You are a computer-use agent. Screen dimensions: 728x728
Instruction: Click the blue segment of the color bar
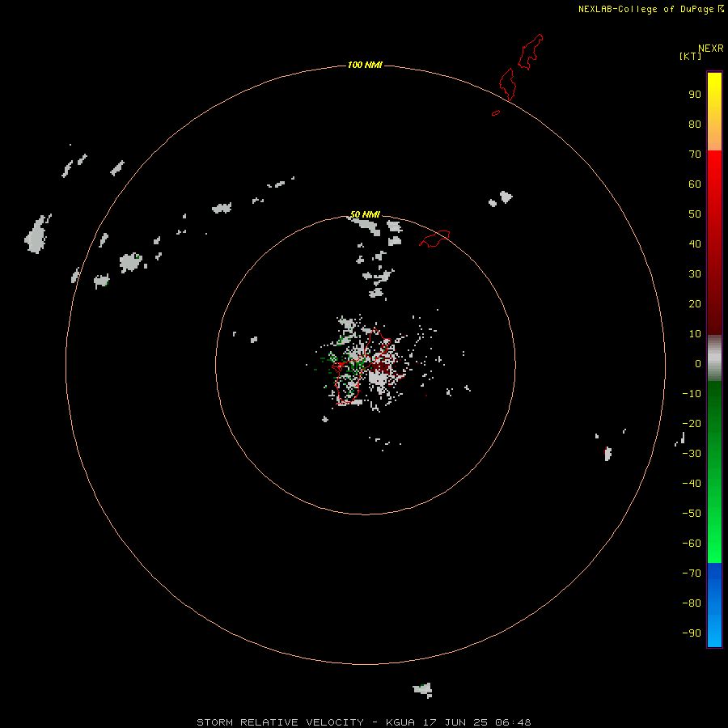(x=714, y=605)
